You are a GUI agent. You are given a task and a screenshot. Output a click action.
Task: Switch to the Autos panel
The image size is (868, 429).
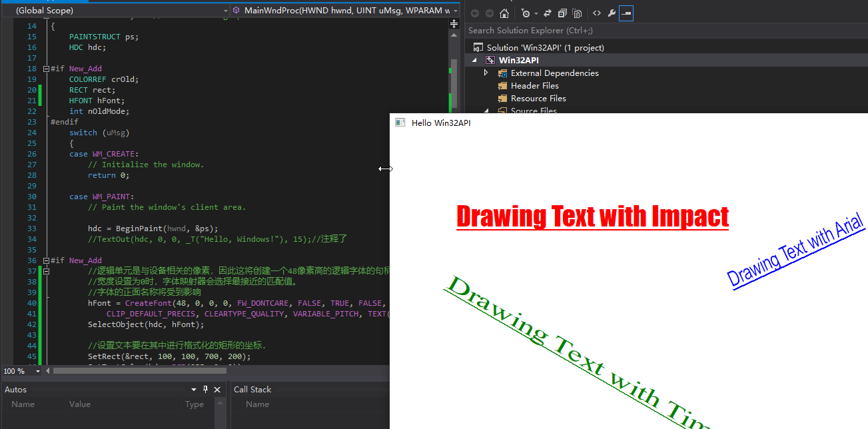[15, 389]
